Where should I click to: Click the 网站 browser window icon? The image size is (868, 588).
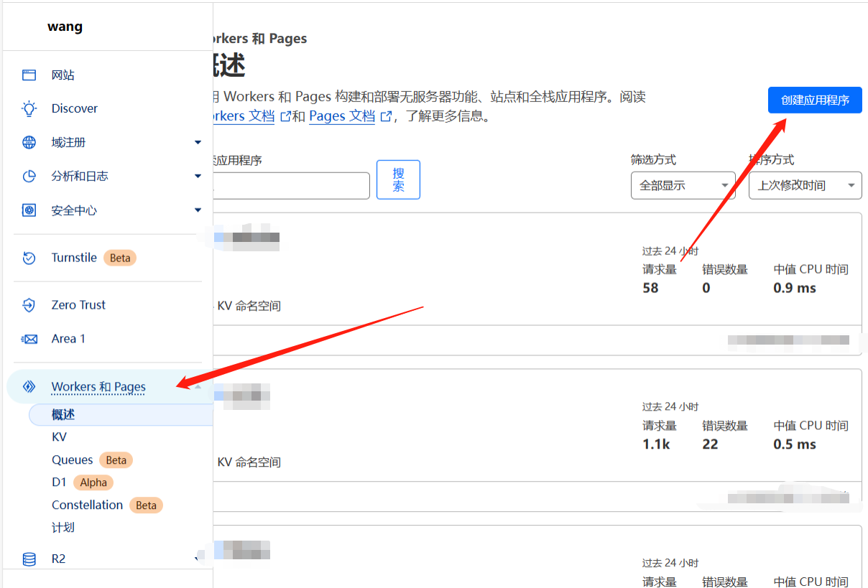(x=29, y=75)
